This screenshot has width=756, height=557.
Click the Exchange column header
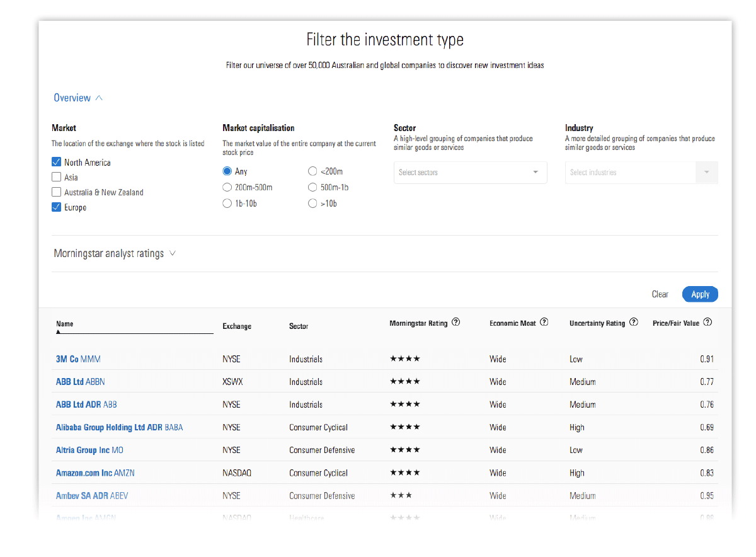[x=237, y=326]
